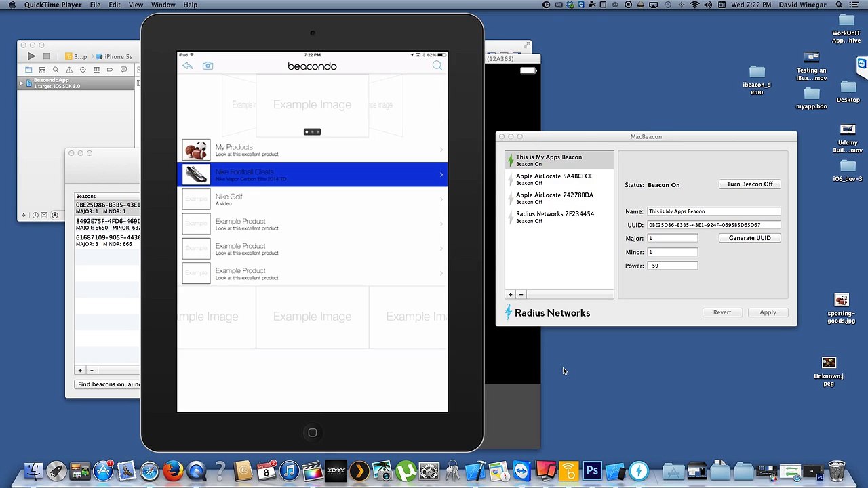868x488 pixels.
Task: Open Photoshop from the Dock
Action: pyautogui.click(x=591, y=470)
